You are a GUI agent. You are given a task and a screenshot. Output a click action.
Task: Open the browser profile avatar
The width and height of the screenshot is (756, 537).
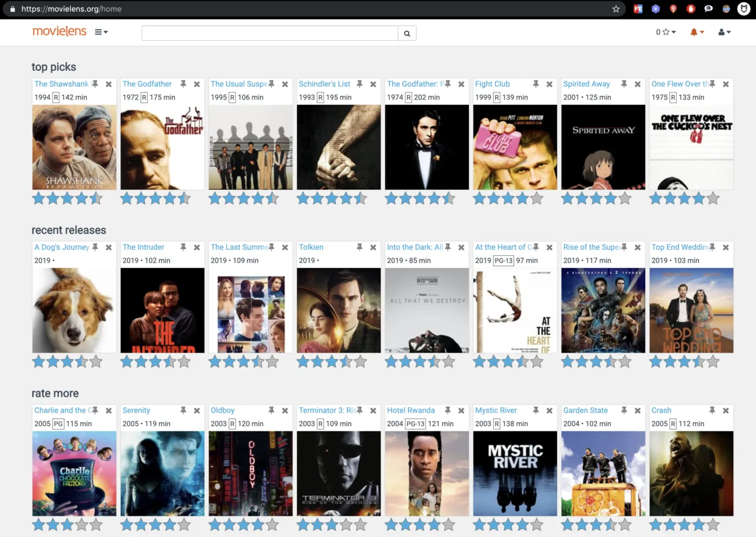point(744,9)
